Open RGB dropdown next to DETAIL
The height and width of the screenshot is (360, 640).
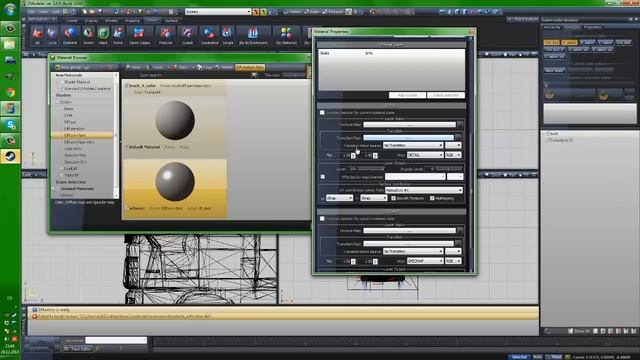453,155
